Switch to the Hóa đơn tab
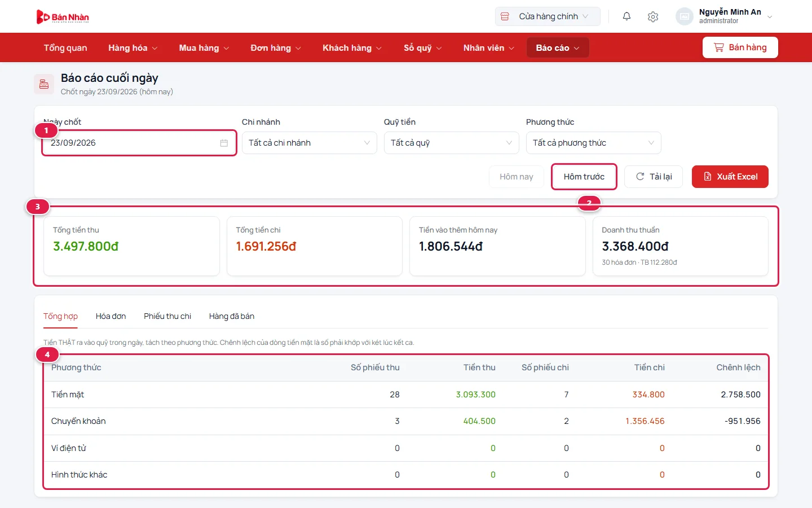The image size is (812, 508). click(x=111, y=316)
